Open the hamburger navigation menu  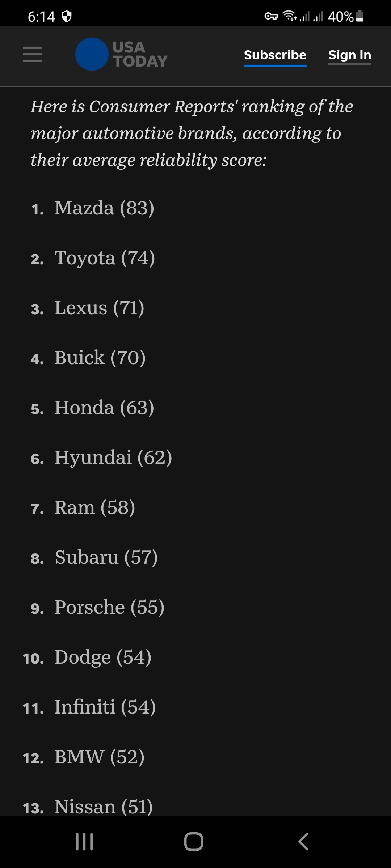coord(33,54)
